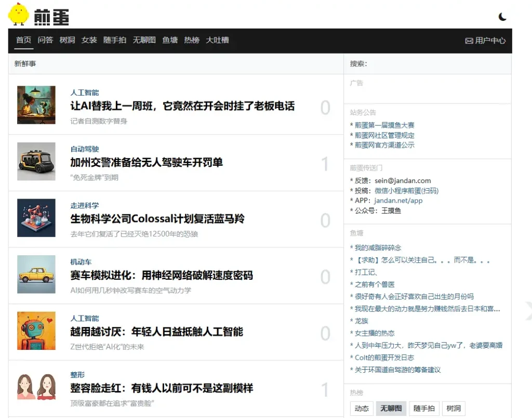
Task: Click 走进科学 category tag
Action: 85,205
